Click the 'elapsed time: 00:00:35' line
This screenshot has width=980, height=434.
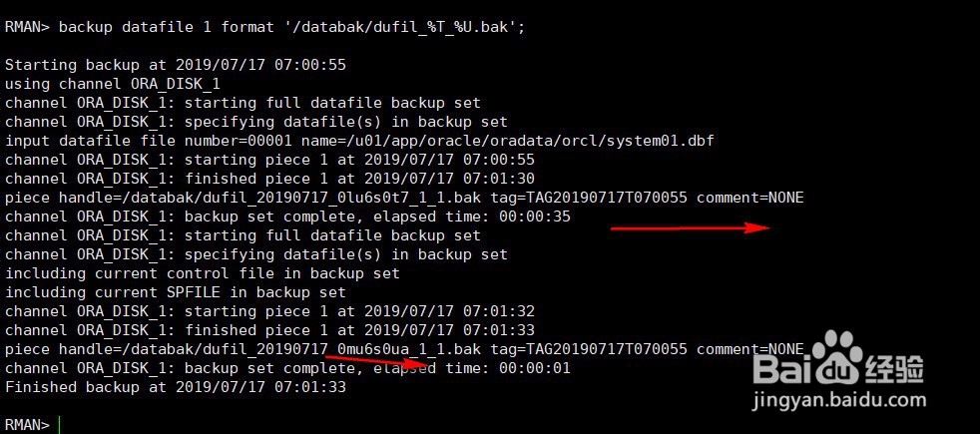[287, 217]
